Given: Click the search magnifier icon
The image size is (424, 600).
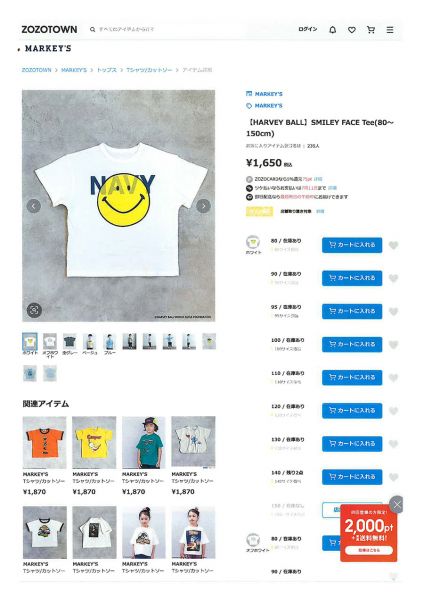Looking at the screenshot, I should [93, 29].
